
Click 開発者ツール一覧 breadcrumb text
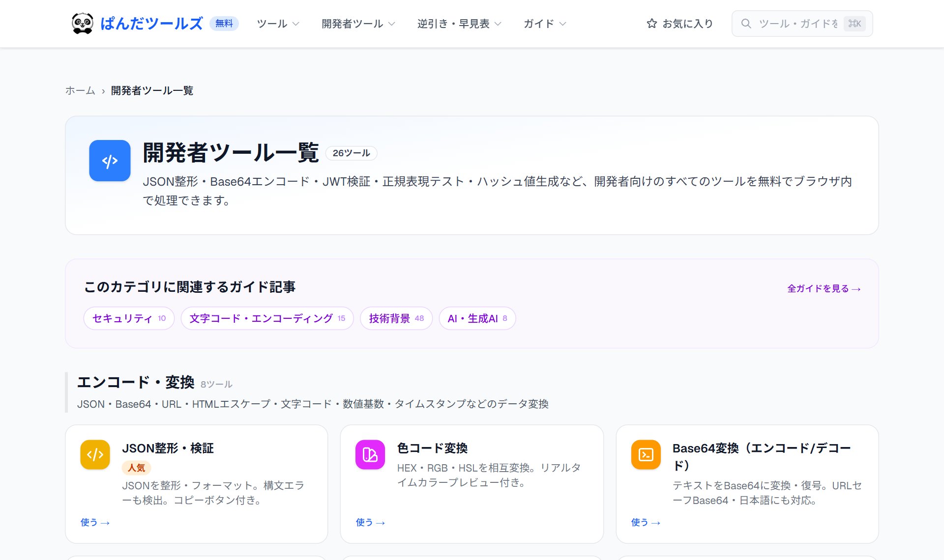tap(152, 90)
